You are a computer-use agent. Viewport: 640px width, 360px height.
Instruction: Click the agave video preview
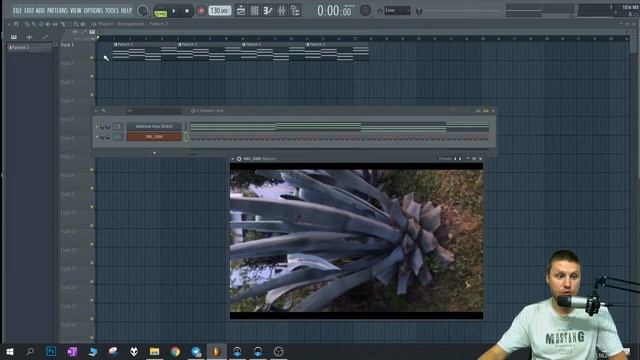pos(356,241)
